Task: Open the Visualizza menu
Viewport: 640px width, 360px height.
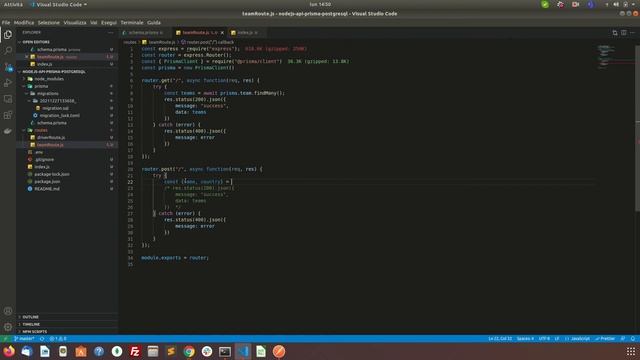Action: point(75,22)
